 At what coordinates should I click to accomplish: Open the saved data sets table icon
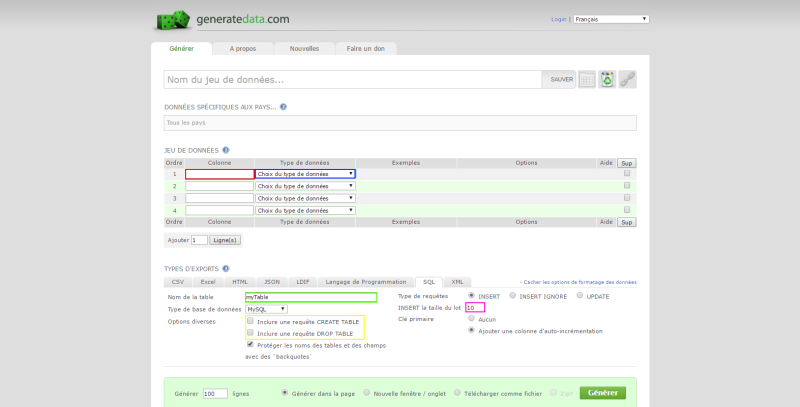click(x=587, y=80)
